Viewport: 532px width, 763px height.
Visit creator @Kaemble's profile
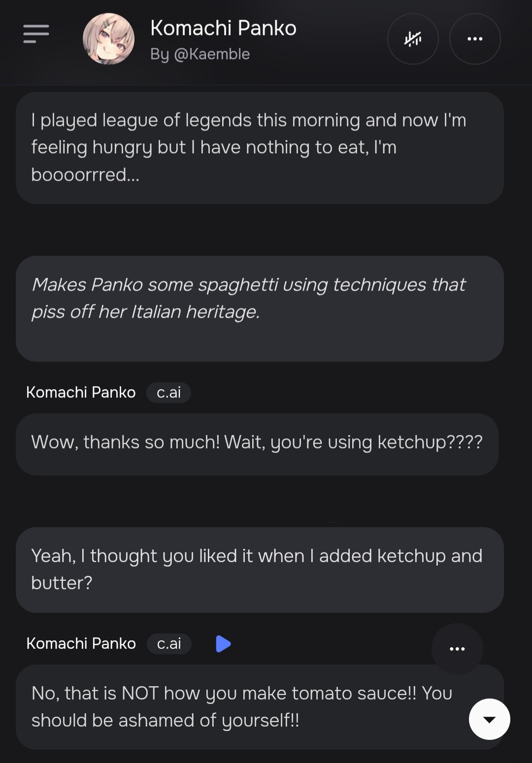(200, 54)
